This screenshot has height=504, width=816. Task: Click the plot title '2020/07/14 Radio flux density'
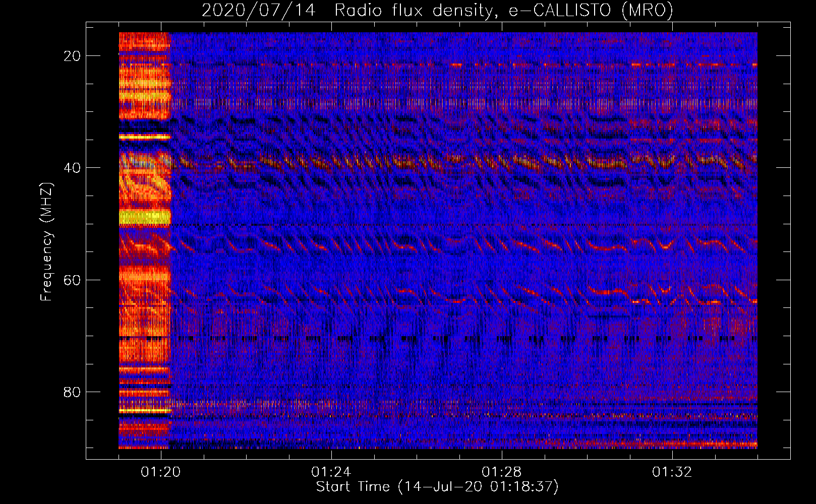[x=438, y=10]
